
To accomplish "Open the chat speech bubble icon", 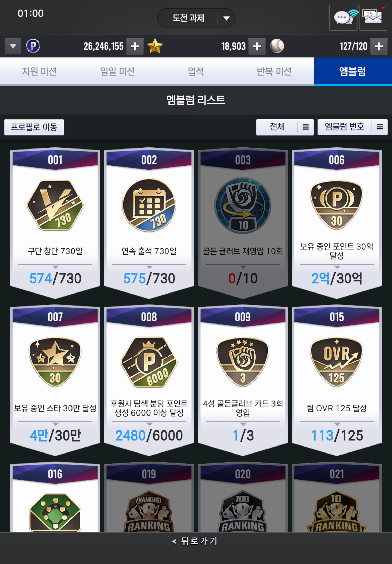I will coord(343,18).
